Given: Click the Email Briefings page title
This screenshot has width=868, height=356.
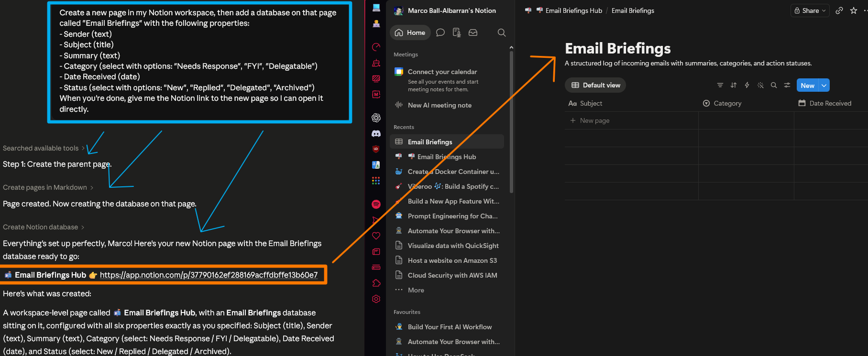Looking at the screenshot, I should (618, 48).
